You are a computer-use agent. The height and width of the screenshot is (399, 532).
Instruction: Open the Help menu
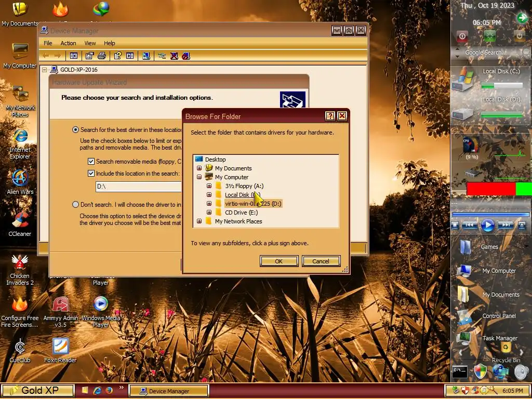pyautogui.click(x=109, y=43)
